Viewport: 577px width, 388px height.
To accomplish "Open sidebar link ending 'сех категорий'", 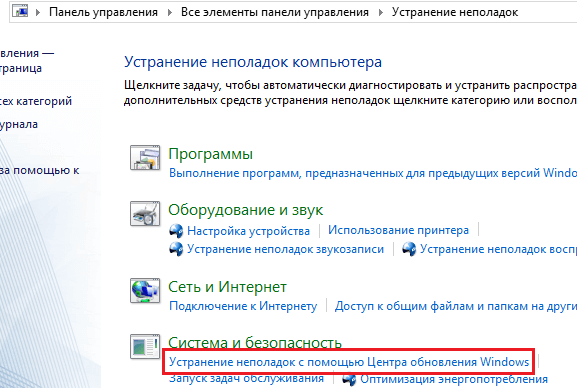I will 36,101.
